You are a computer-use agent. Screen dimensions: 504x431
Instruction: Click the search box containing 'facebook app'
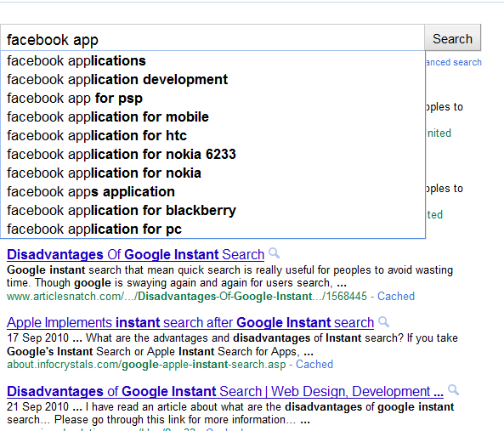pos(212,38)
